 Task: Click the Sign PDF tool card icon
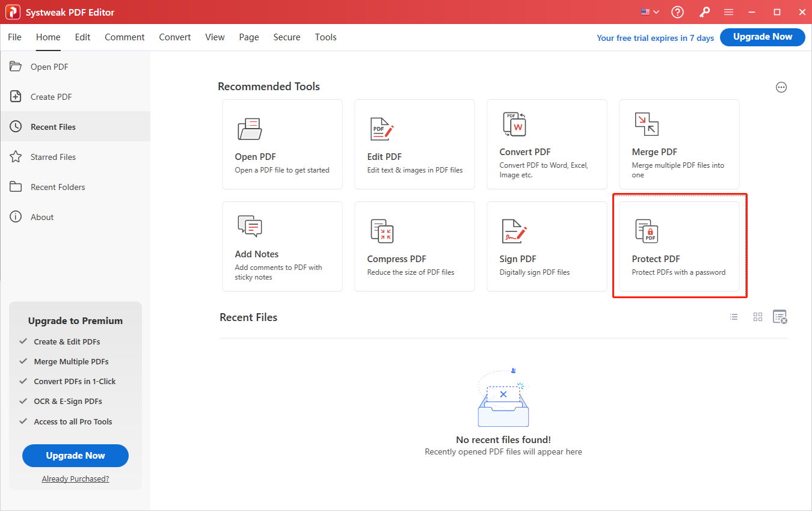tap(514, 231)
